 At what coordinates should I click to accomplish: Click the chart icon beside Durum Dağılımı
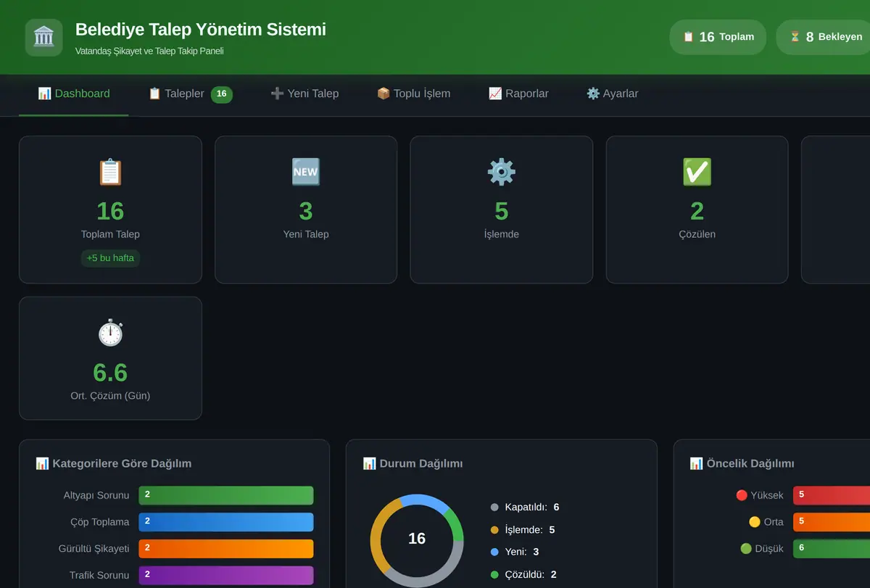[x=369, y=463]
